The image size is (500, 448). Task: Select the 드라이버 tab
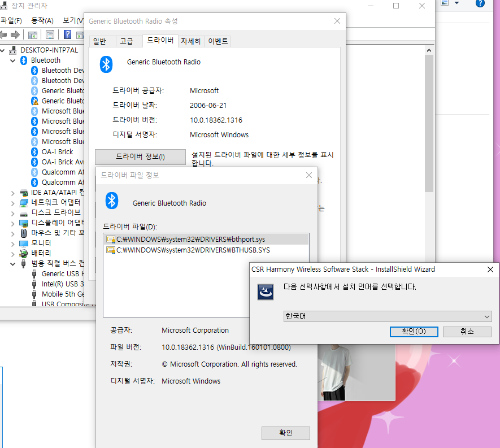pyautogui.click(x=160, y=41)
